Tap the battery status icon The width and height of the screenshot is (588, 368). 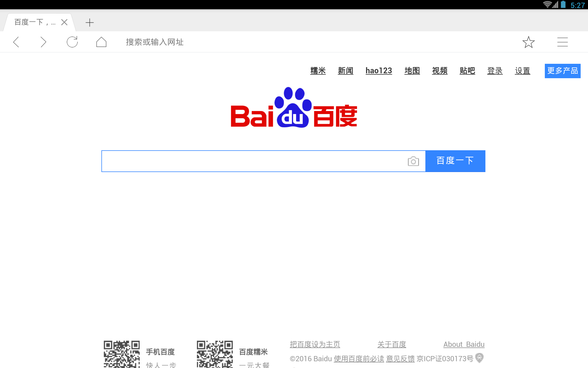[563, 5]
